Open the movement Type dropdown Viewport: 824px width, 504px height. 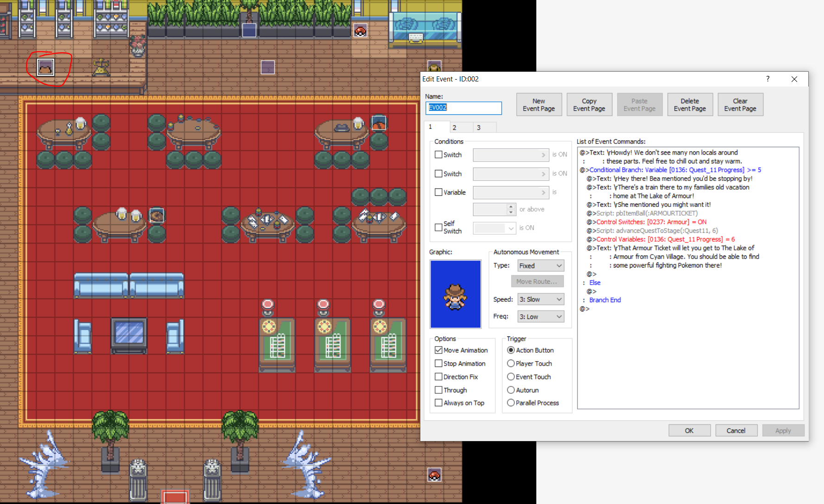pos(540,266)
